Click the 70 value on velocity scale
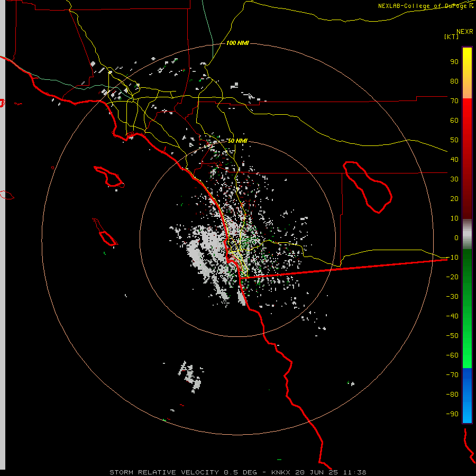 (x=454, y=101)
